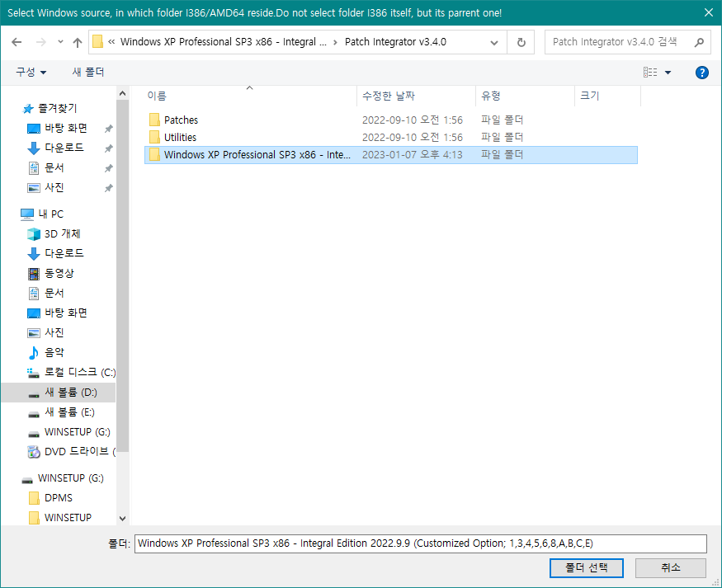The height and width of the screenshot is (588, 722).
Task: Select 내 PC in navigation pane
Action: (42, 214)
